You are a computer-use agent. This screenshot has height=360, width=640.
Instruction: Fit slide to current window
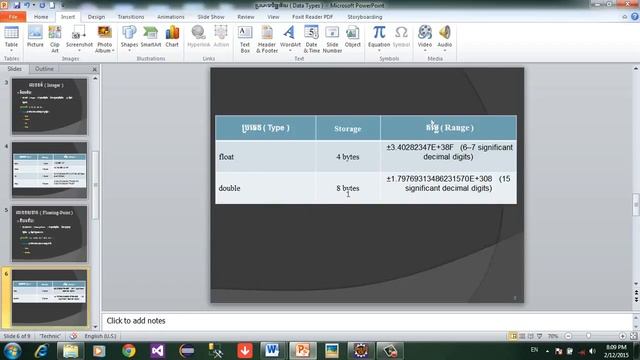633,336
